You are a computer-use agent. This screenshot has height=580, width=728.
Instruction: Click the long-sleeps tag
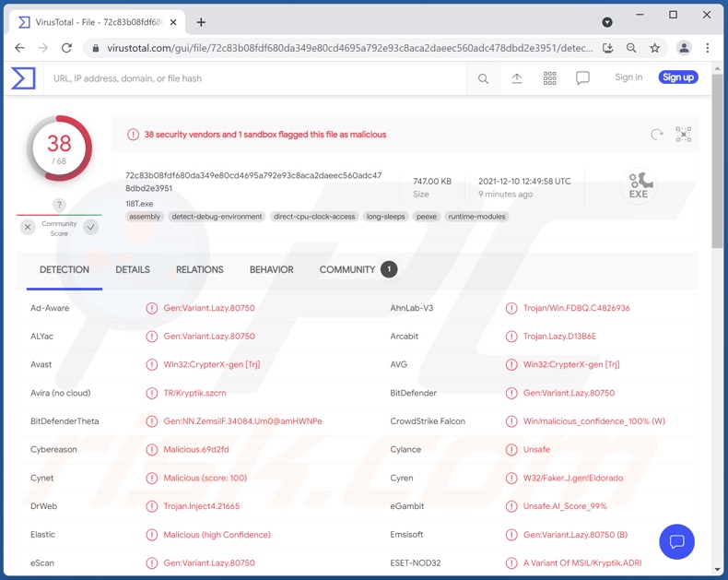click(x=385, y=217)
